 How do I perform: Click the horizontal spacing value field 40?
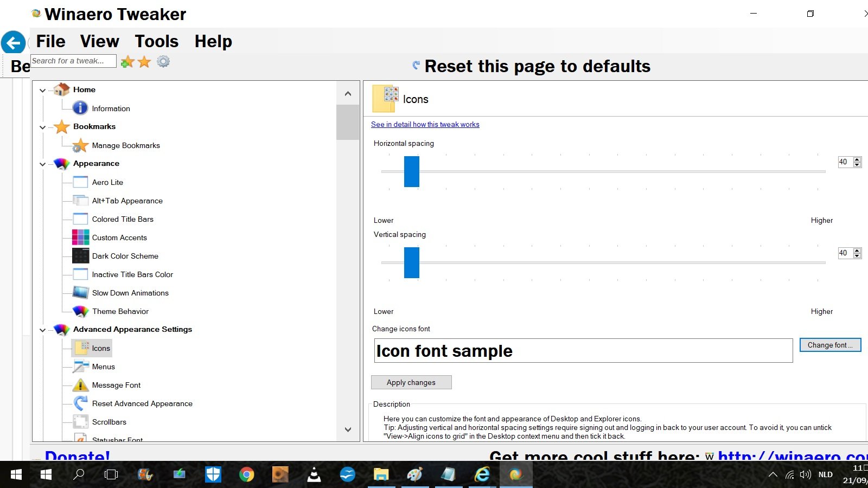pos(845,162)
